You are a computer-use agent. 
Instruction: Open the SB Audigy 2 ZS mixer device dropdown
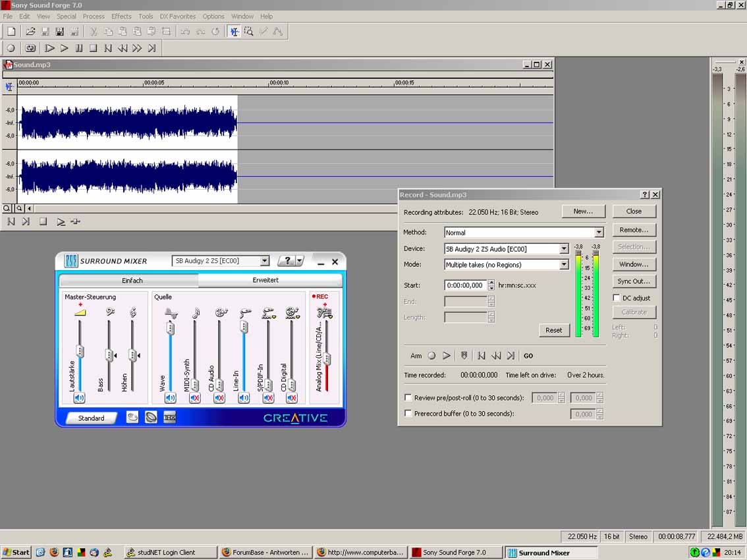click(264, 261)
